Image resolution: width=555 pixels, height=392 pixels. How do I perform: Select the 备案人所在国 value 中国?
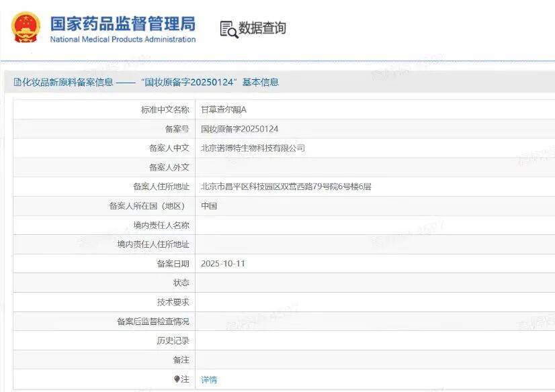[208, 205]
